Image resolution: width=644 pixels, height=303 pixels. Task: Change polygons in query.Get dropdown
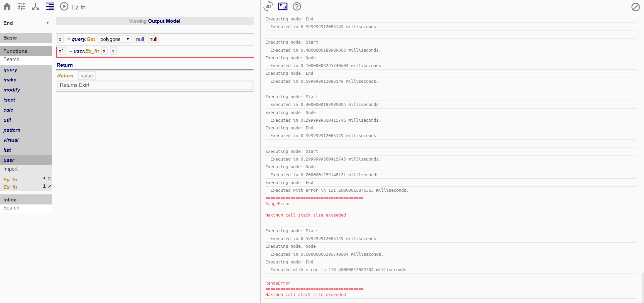point(114,39)
